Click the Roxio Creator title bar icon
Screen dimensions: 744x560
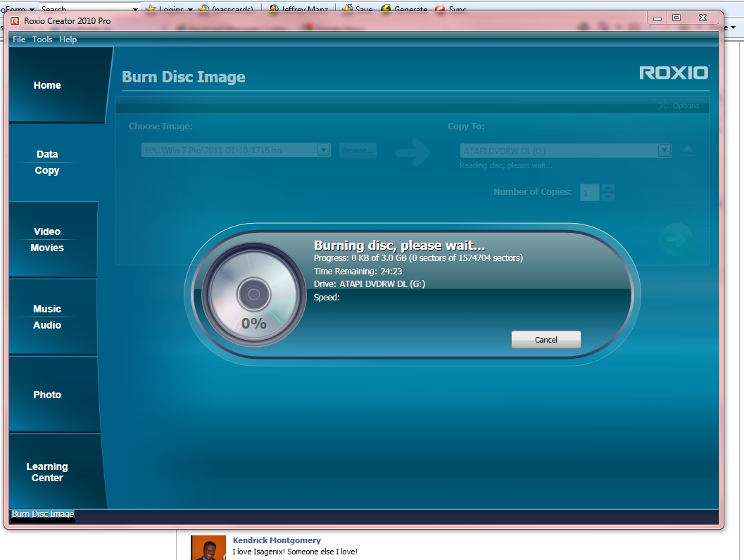(15, 21)
